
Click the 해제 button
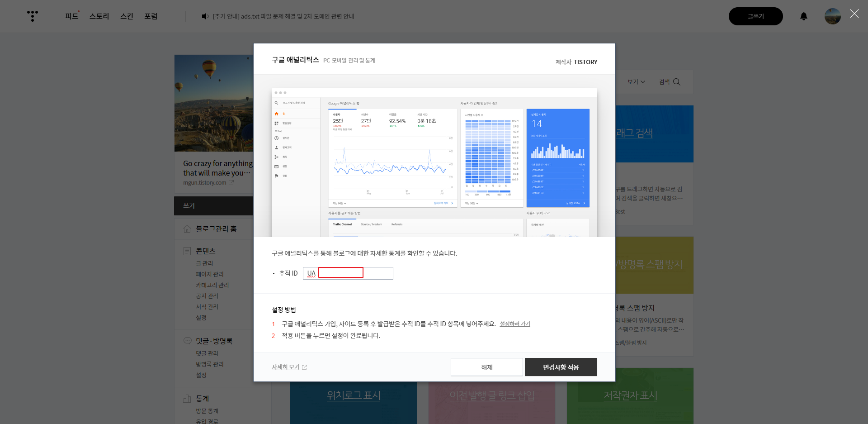click(x=487, y=367)
